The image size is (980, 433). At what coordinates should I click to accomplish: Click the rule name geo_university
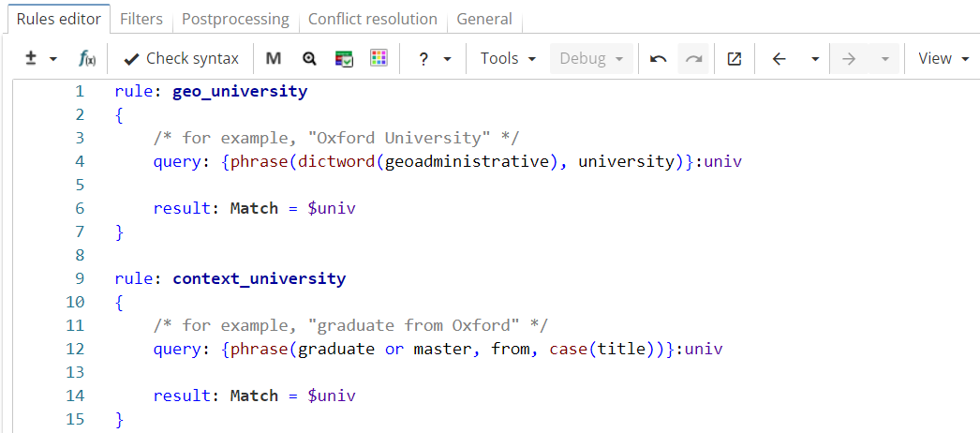[x=240, y=92]
